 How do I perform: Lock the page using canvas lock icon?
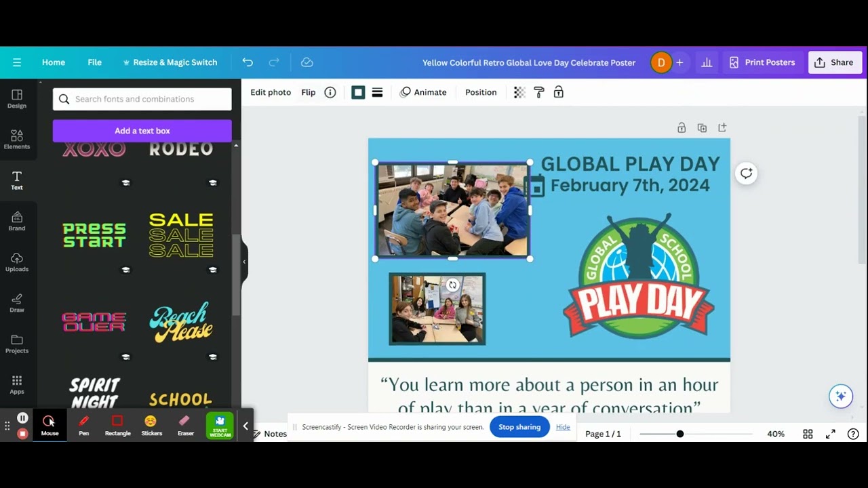[x=682, y=127]
